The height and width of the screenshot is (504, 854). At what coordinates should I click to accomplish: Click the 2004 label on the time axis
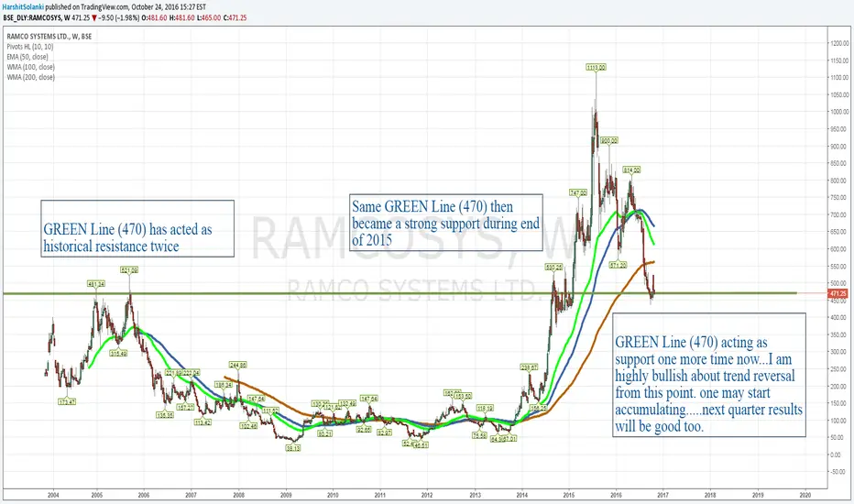click(53, 495)
